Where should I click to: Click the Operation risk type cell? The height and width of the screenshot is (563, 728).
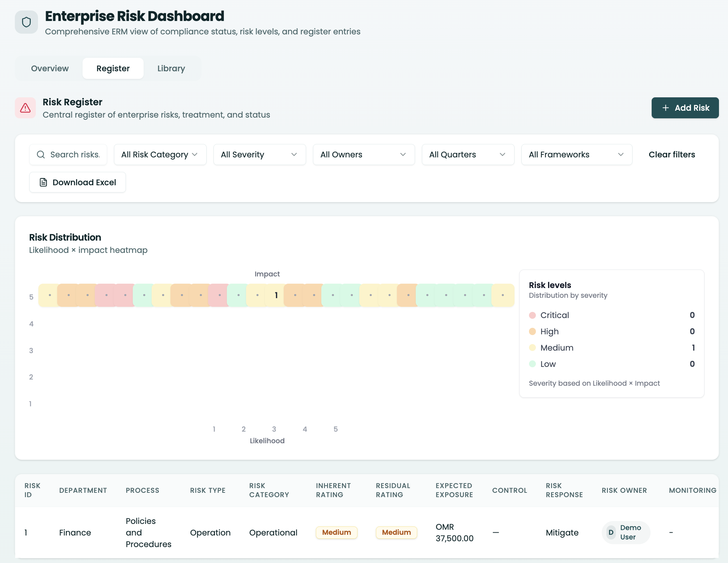click(x=210, y=533)
